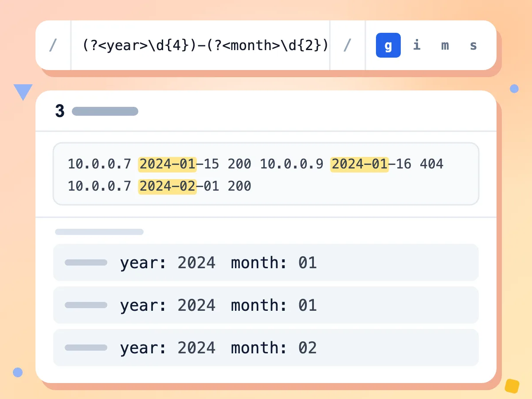Click the opening slash delimiter
The width and height of the screenshot is (532, 399).
point(53,45)
